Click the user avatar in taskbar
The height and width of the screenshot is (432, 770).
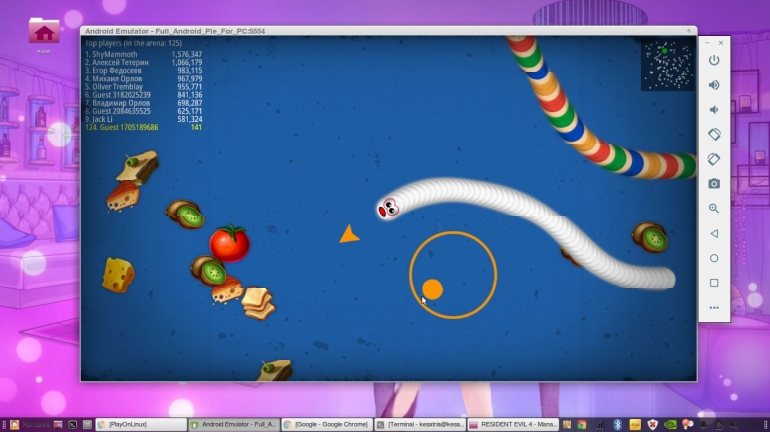(x=14, y=425)
